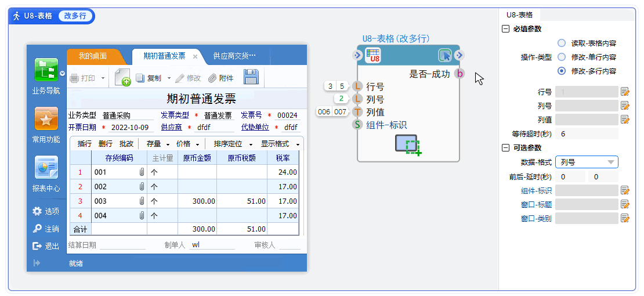Viewport: 644px width, 296px height.
Task: Open the 存量 dropdown
Action: 168,145
